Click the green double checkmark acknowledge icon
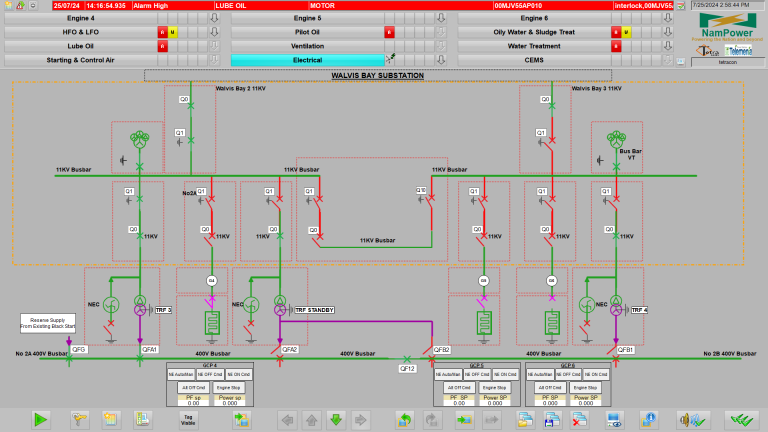The height and width of the screenshot is (432, 768). [x=740, y=419]
